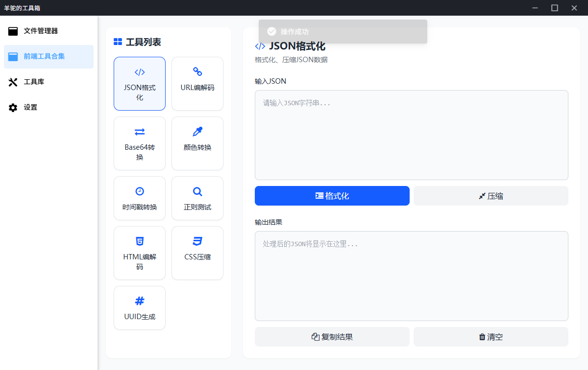The width and height of the screenshot is (588, 370).
Task: Click into the 输出结果 text area
Action: click(412, 276)
